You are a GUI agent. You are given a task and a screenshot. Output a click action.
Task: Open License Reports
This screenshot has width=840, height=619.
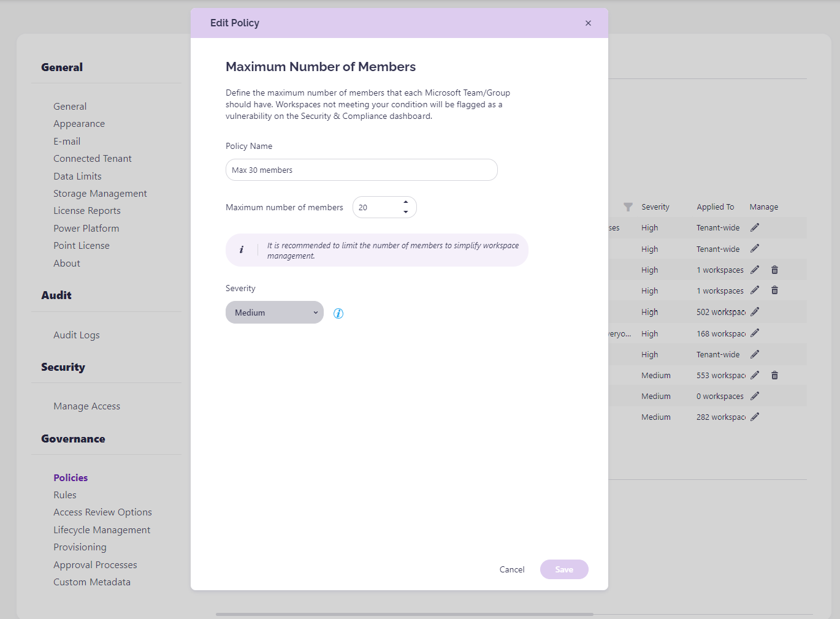coord(87,211)
